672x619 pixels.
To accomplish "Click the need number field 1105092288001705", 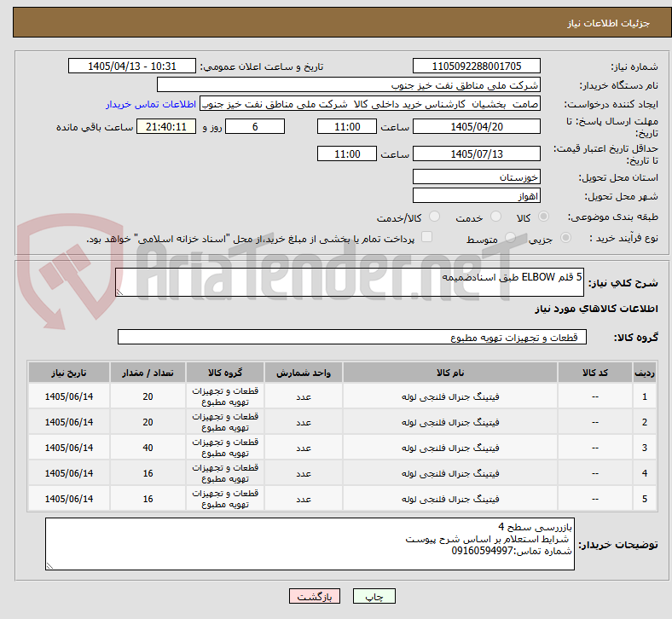I will (476, 66).
